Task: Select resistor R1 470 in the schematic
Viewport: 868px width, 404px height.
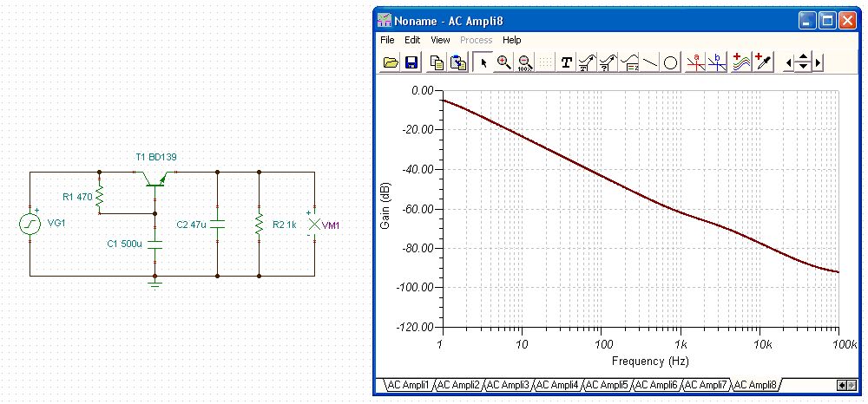Action: pos(100,198)
